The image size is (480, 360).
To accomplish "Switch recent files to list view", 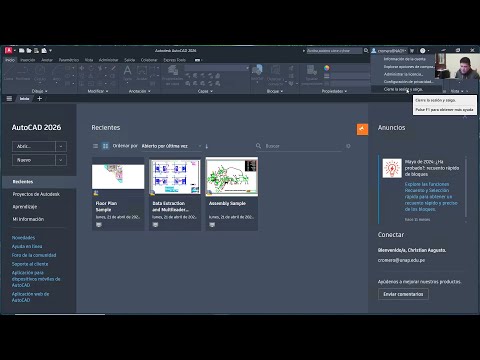I will [x=95, y=146].
